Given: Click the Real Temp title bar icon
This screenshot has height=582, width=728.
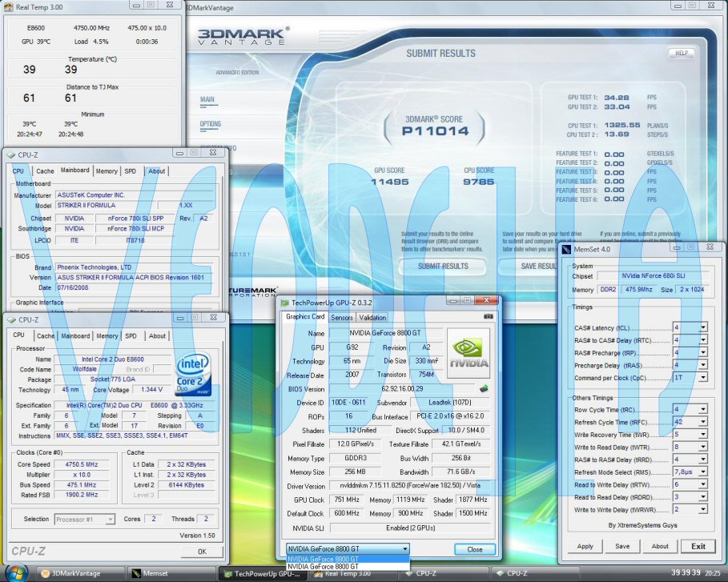Looking at the screenshot, I should [8, 6].
